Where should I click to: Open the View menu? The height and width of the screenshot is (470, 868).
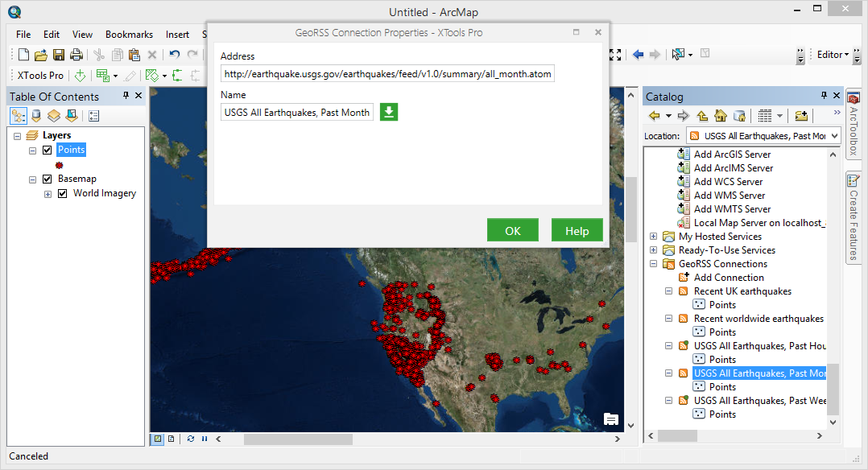82,35
